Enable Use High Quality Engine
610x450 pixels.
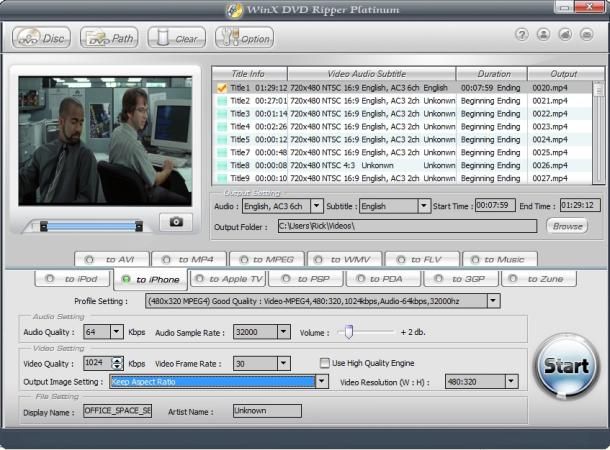coord(324,363)
